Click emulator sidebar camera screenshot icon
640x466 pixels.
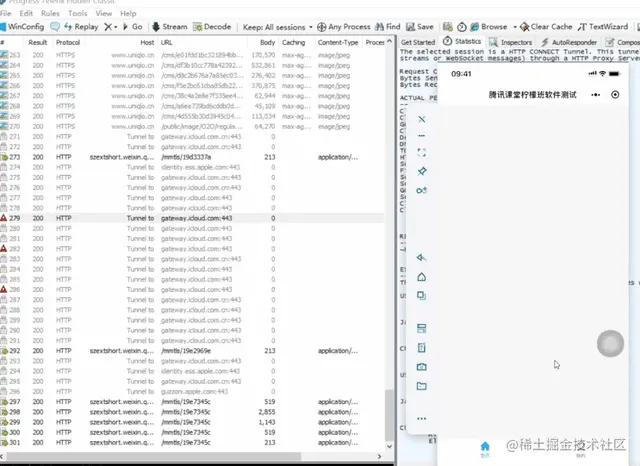click(422, 367)
